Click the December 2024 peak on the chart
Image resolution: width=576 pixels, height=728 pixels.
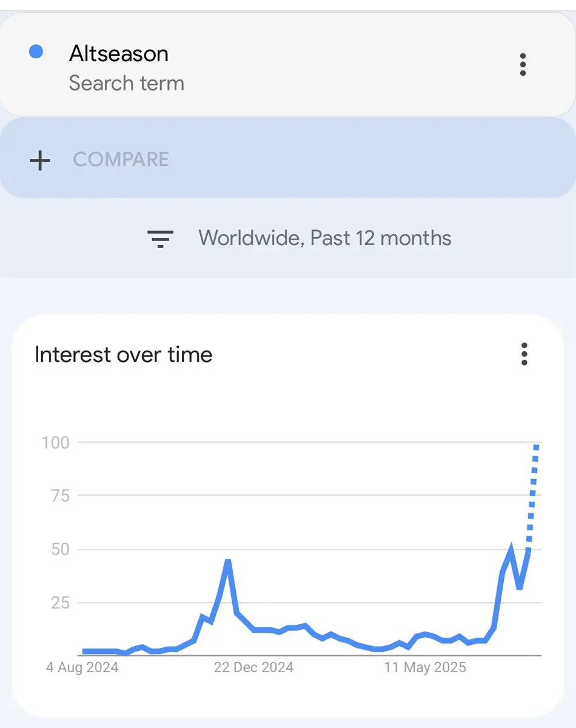coord(227,562)
